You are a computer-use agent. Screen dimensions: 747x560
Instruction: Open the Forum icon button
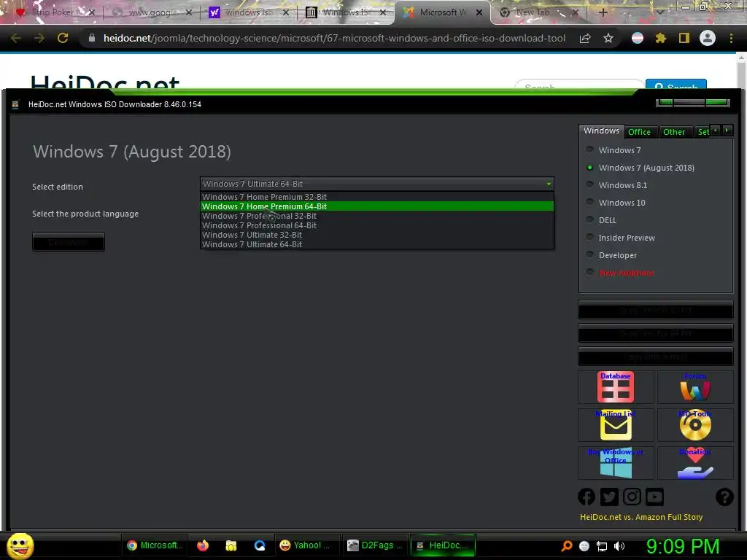pyautogui.click(x=695, y=387)
